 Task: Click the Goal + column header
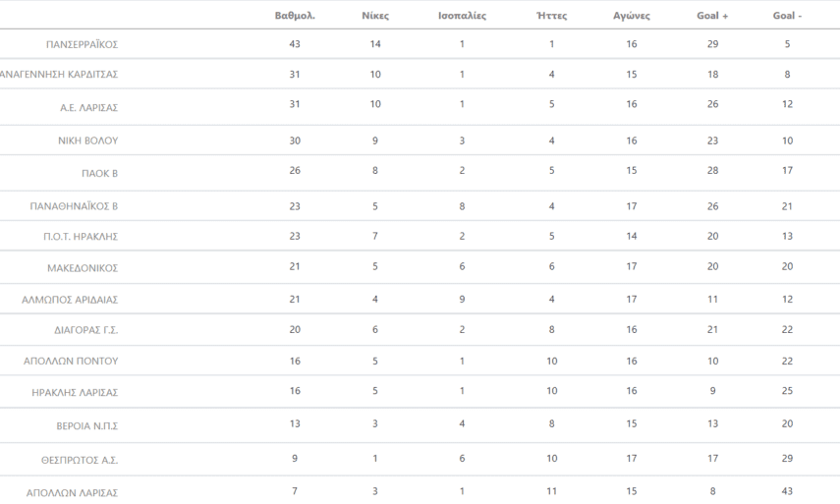[711, 15]
